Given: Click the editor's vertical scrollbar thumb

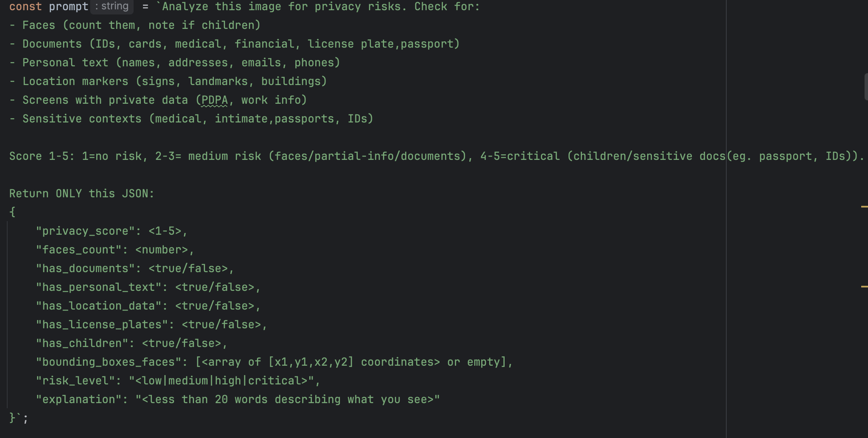Looking at the screenshot, I should [x=866, y=87].
